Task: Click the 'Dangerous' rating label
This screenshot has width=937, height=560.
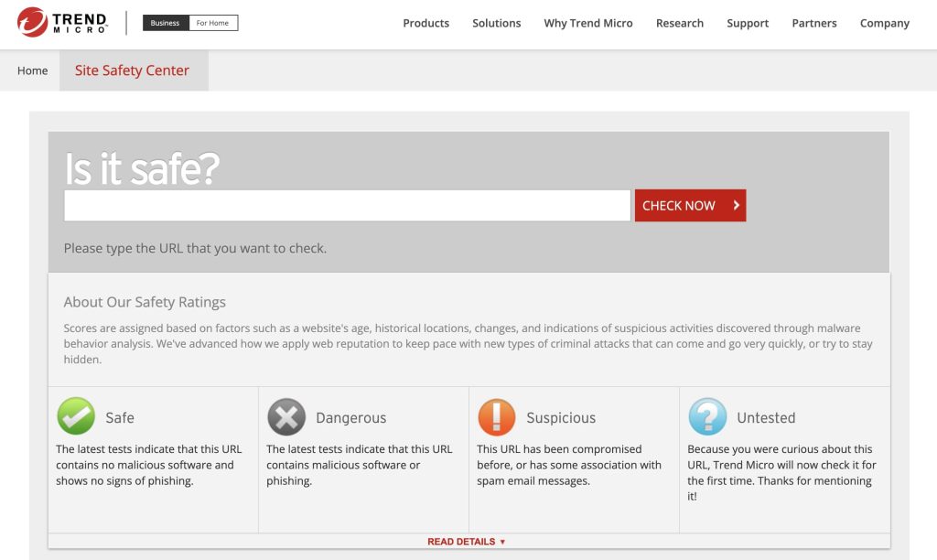Action: click(x=350, y=418)
